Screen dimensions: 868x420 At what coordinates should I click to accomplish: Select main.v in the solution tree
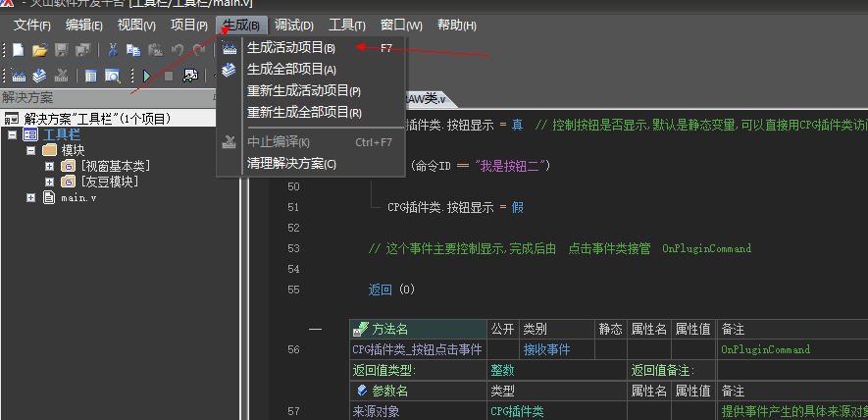point(78,197)
